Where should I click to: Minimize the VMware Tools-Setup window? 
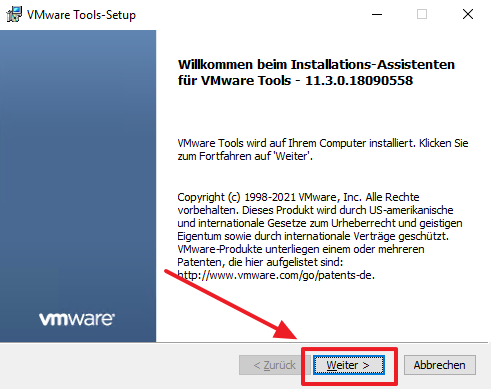(377, 14)
